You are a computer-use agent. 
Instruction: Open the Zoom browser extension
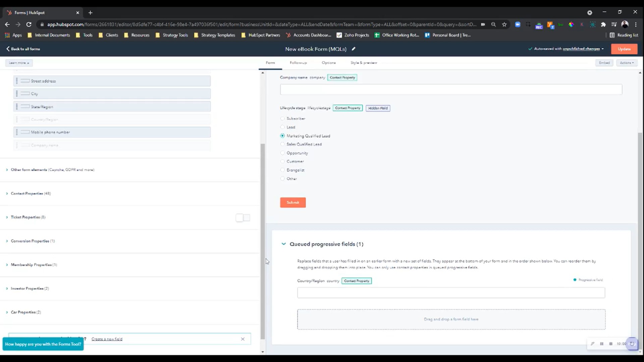coord(517,25)
